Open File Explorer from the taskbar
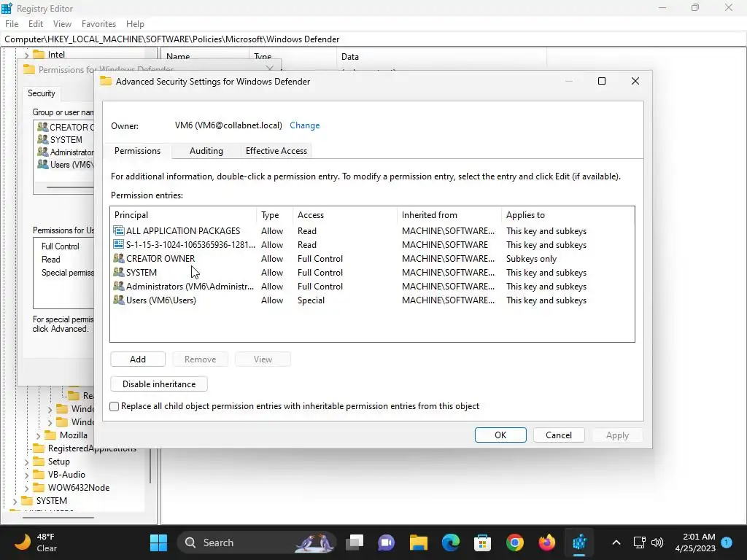Screen dimensions: 747x560 coord(418,542)
